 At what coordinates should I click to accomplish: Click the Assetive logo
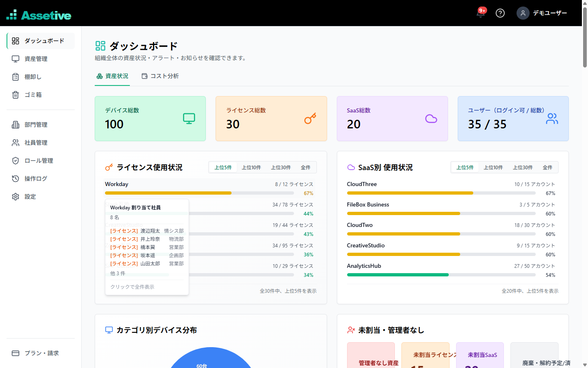39,15
